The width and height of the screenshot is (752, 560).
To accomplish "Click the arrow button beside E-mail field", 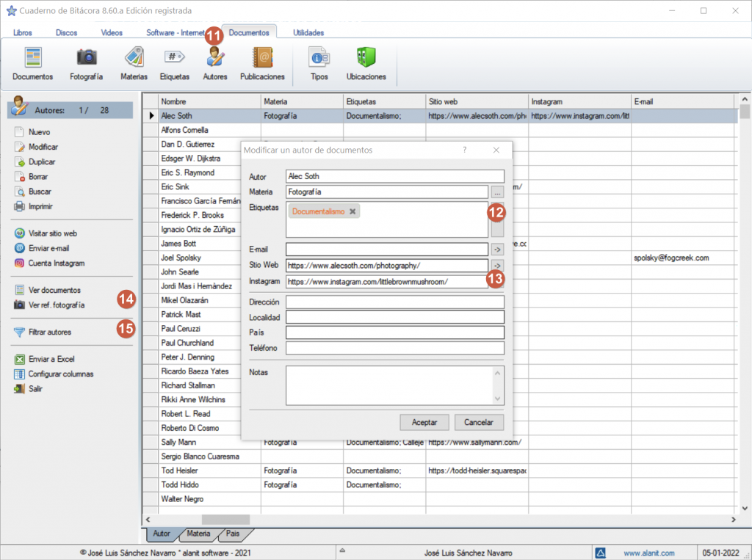I will pos(497,249).
